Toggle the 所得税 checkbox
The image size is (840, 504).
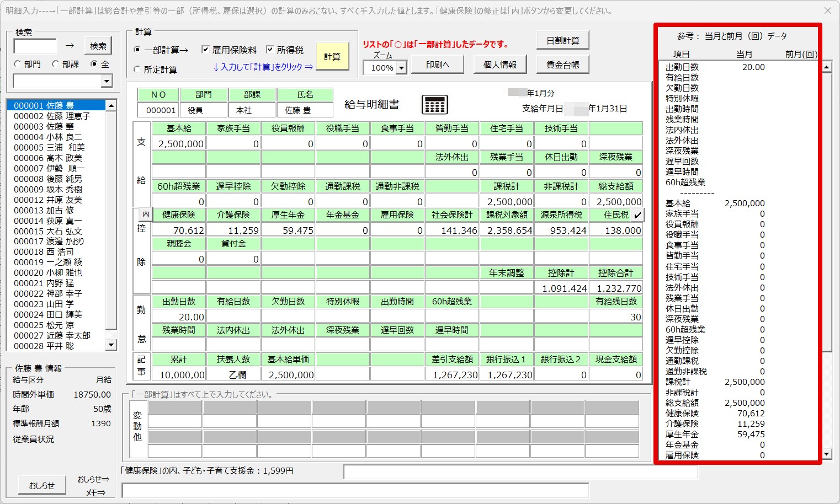(270, 50)
